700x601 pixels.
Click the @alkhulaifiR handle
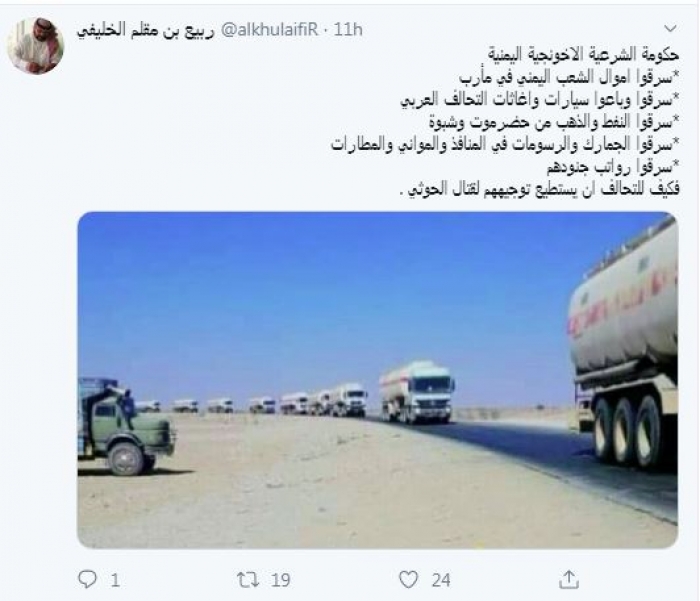tap(269, 30)
